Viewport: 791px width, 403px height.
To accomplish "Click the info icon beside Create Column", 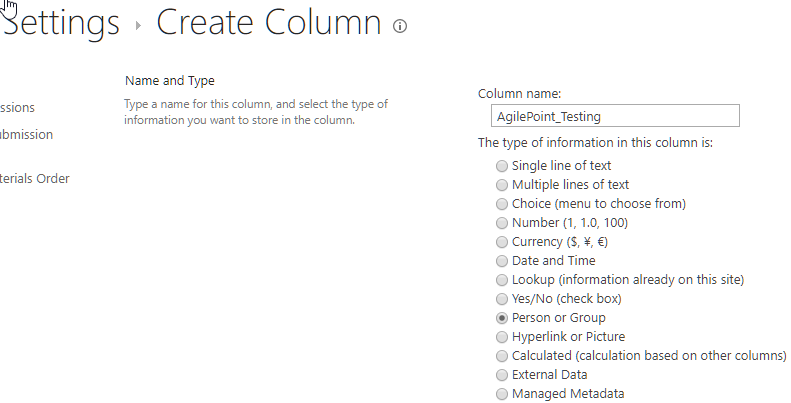I will coord(400,27).
